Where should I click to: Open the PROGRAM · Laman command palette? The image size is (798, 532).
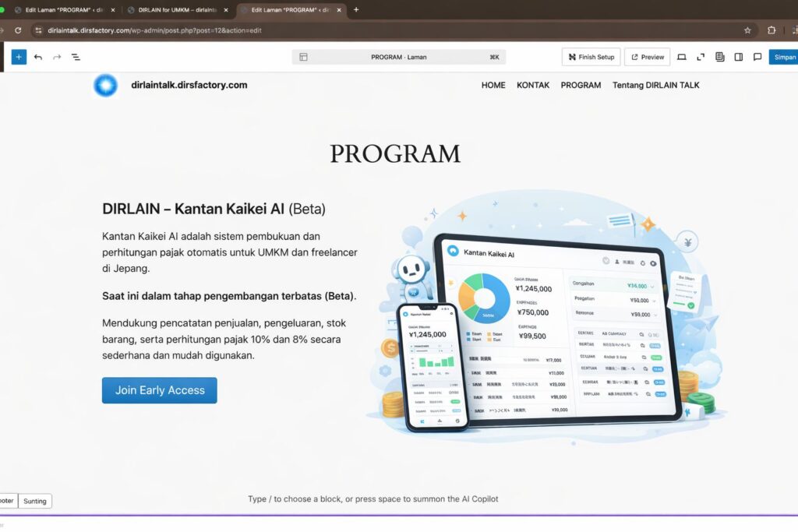[x=398, y=57]
